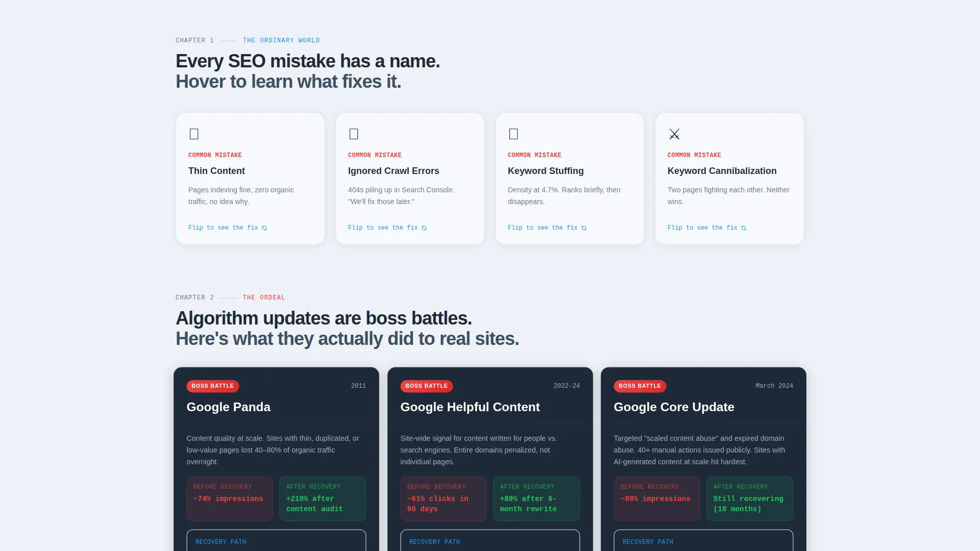Viewport: 980px width, 551px height.
Task: Click 'Still recovering (18 months)' box
Action: 750,498
